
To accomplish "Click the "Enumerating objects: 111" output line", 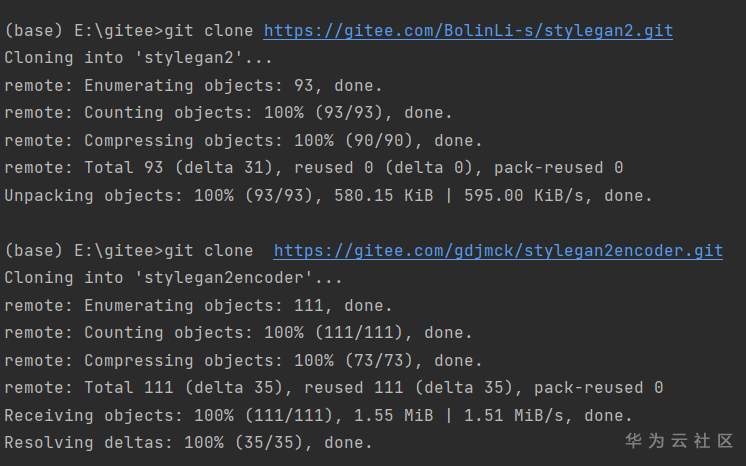I will pos(198,305).
